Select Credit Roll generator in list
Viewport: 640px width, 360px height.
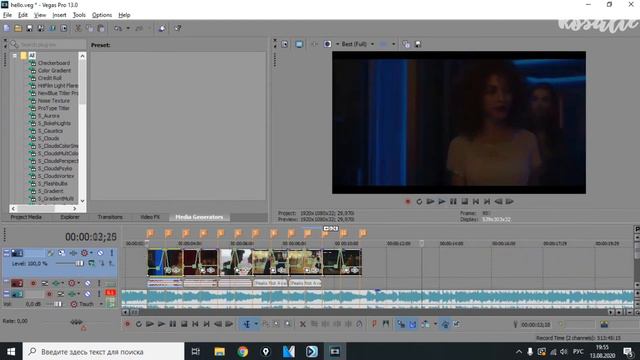pos(49,78)
